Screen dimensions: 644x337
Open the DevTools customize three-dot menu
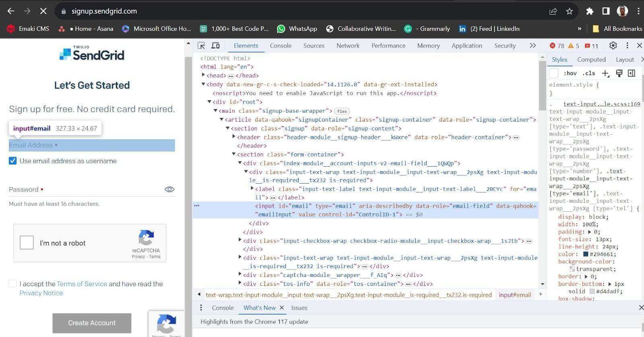[x=627, y=45]
